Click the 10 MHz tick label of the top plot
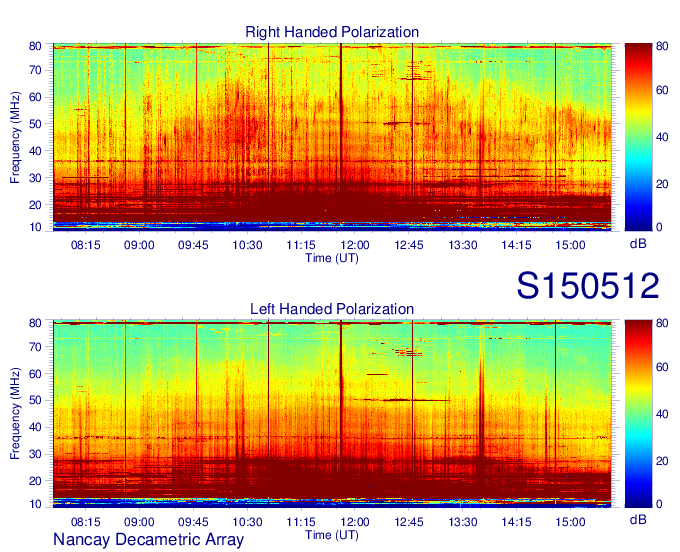680x552 pixels. pos(35,227)
